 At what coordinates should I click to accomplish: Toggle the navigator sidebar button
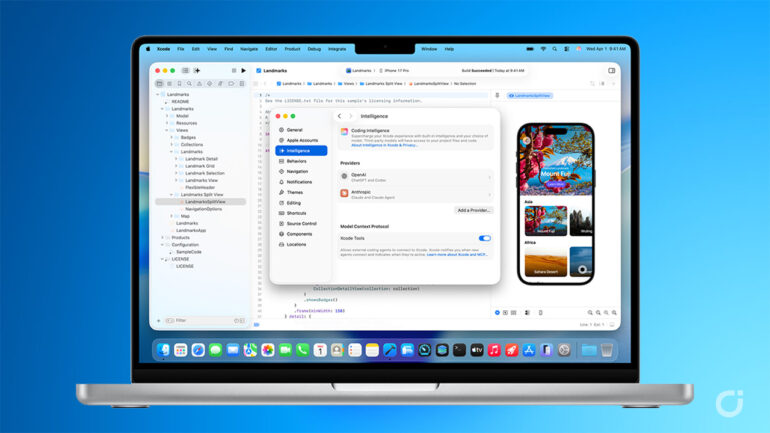pyautogui.click(x=186, y=71)
